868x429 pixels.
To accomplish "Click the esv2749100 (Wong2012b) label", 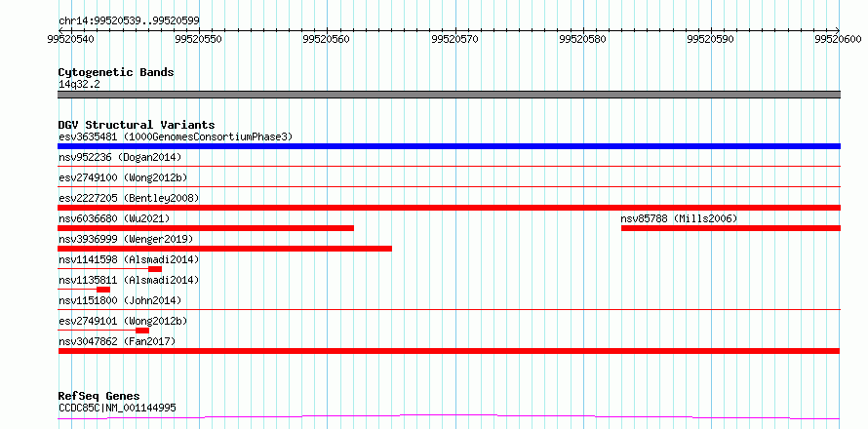I will pyautogui.click(x=123, y=177).
